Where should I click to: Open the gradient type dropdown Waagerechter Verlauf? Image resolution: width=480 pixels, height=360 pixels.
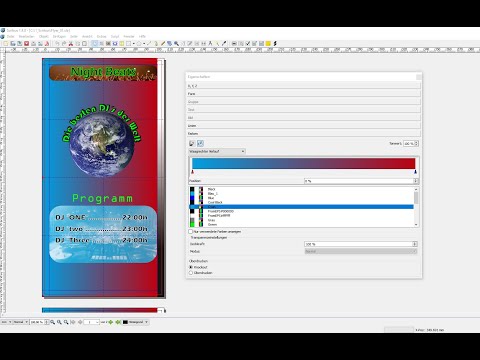pos(217,151)
